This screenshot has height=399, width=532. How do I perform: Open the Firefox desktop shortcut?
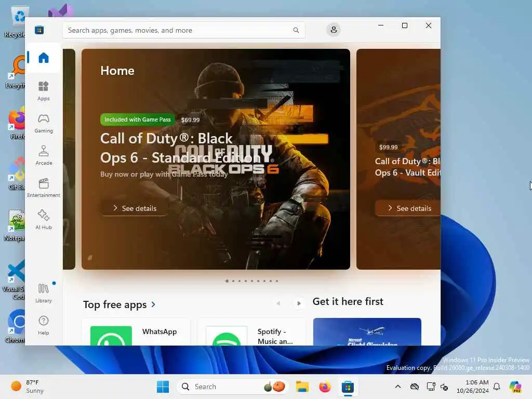(16, 122)
